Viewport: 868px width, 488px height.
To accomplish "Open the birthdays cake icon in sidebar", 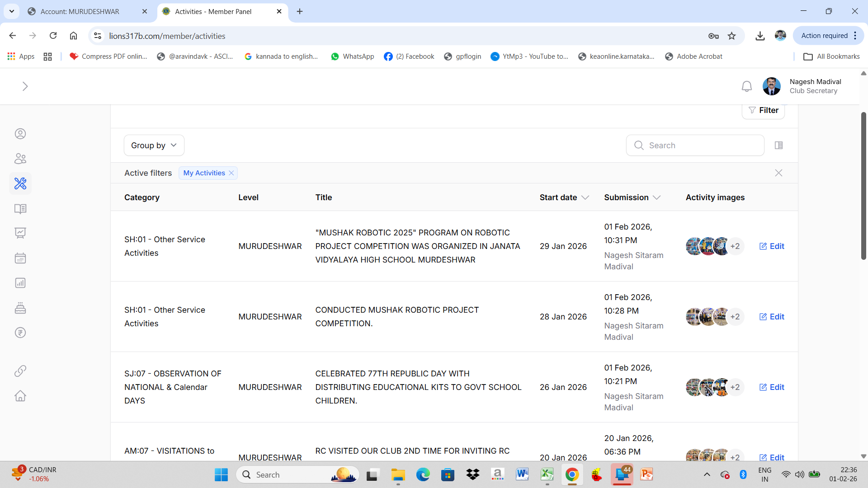I will tap(20, 308).
